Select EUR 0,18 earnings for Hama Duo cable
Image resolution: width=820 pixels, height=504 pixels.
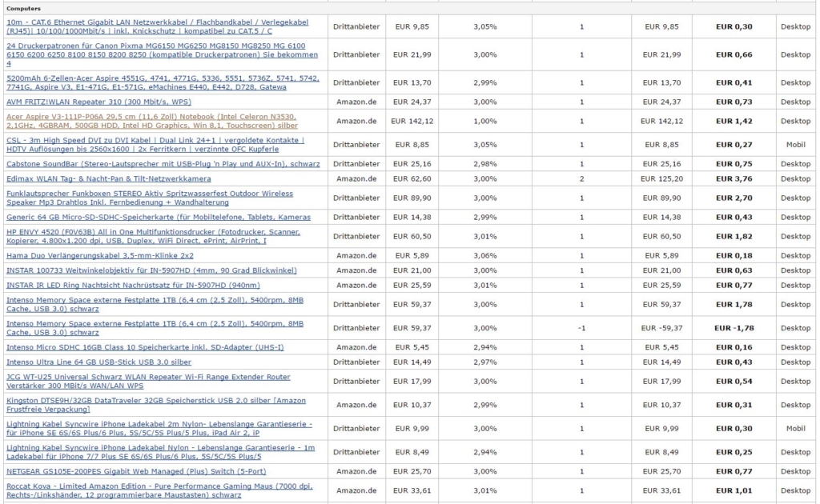pos(734,256)
